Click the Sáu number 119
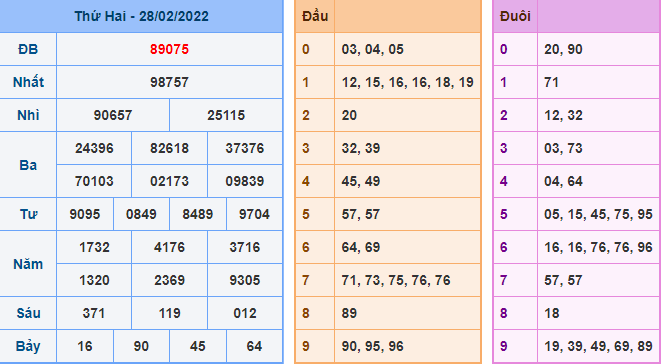The image size is (661, 364). (169, 313)
